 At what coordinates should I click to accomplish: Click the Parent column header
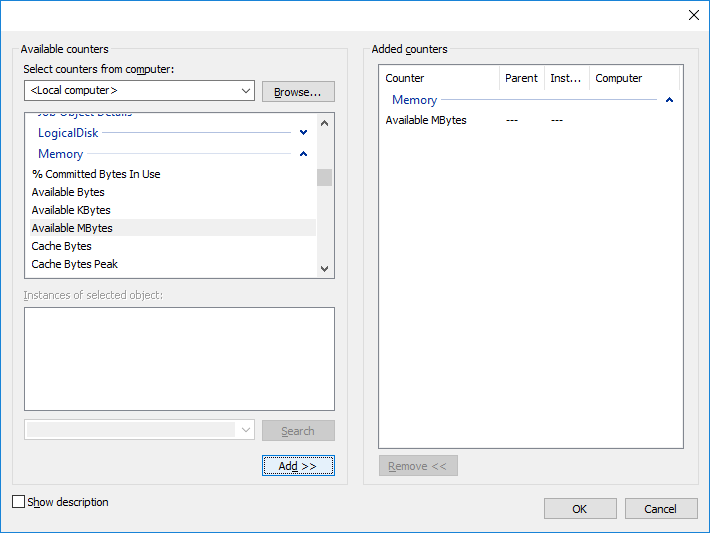(522, 78)
